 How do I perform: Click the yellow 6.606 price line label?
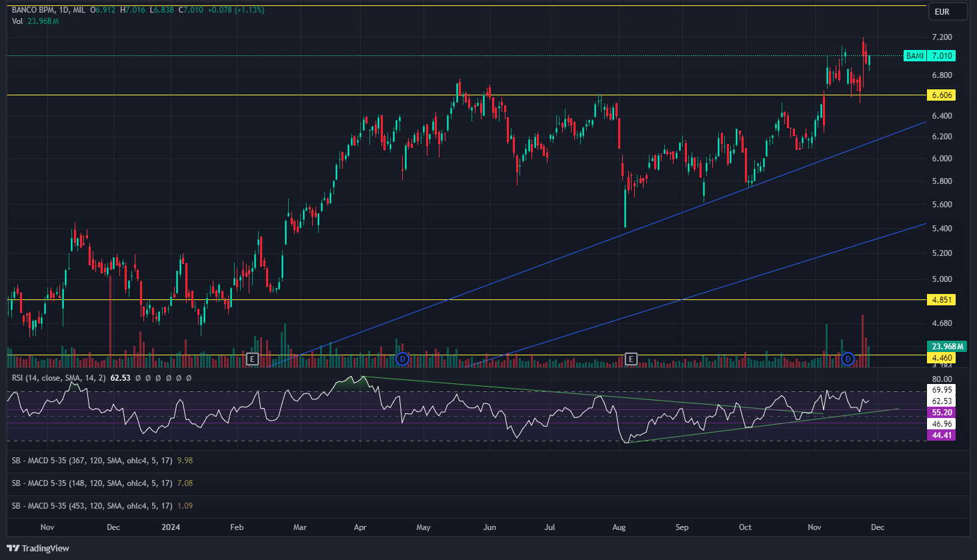click(942, 95)
